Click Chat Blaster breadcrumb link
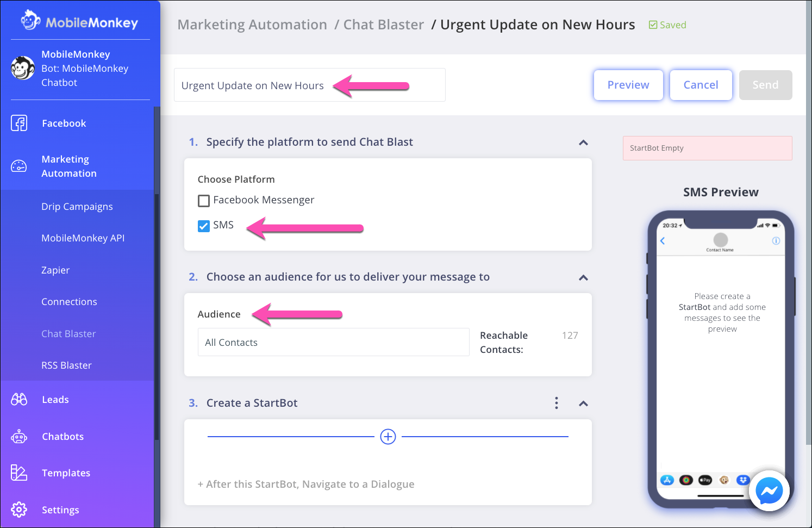812x528 pixels. click(384, 25)
